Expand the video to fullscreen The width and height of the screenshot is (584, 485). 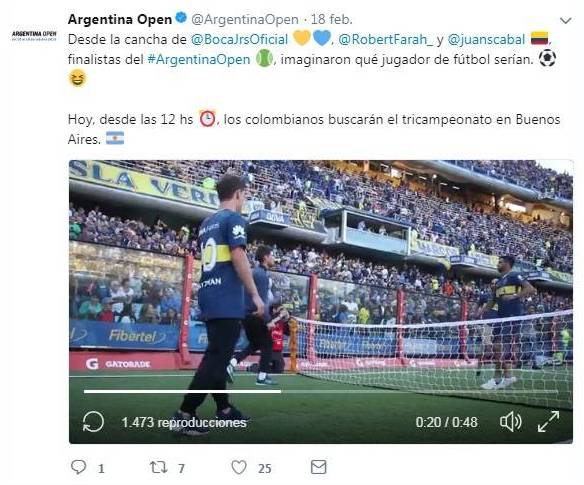548,422
